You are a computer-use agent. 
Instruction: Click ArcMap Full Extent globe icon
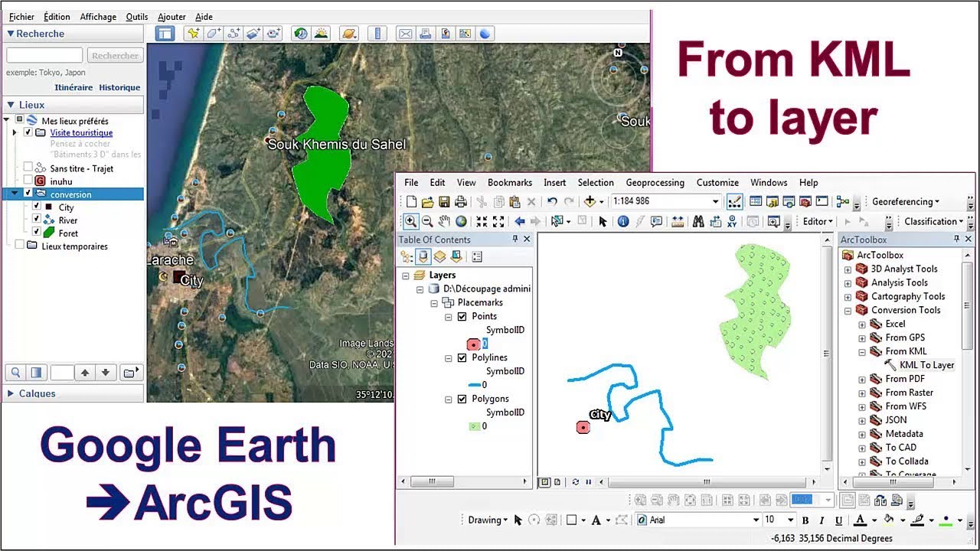coord(461,222)
